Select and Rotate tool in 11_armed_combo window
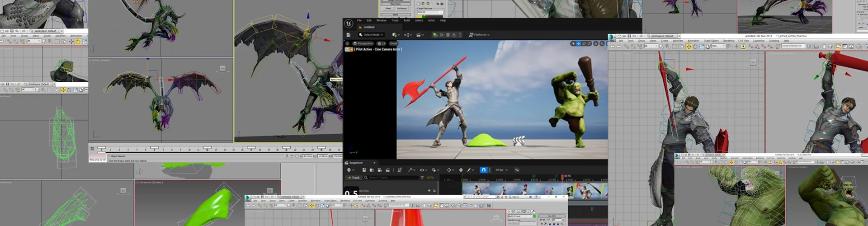The image size is (868, 226). 695,47
